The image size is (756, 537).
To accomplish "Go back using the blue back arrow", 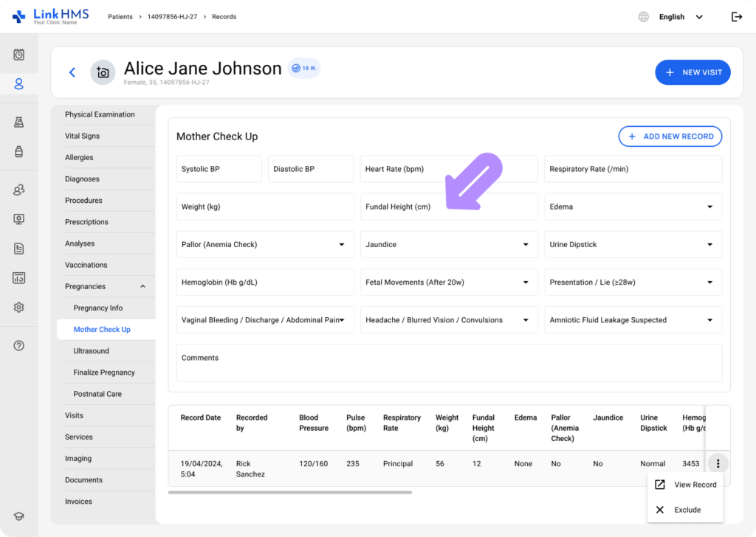I will coord(72,72).
